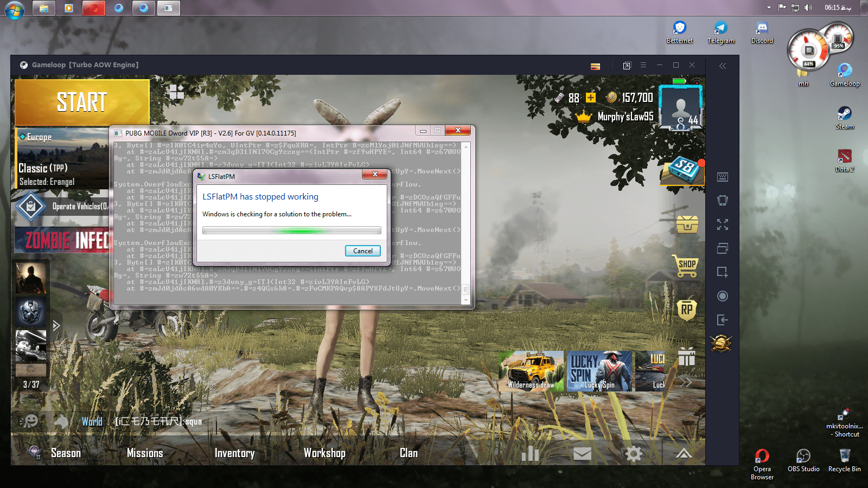Toggle Gameloop fullscreen mode icon
The image size is (868, 488).
pos(722,224)
